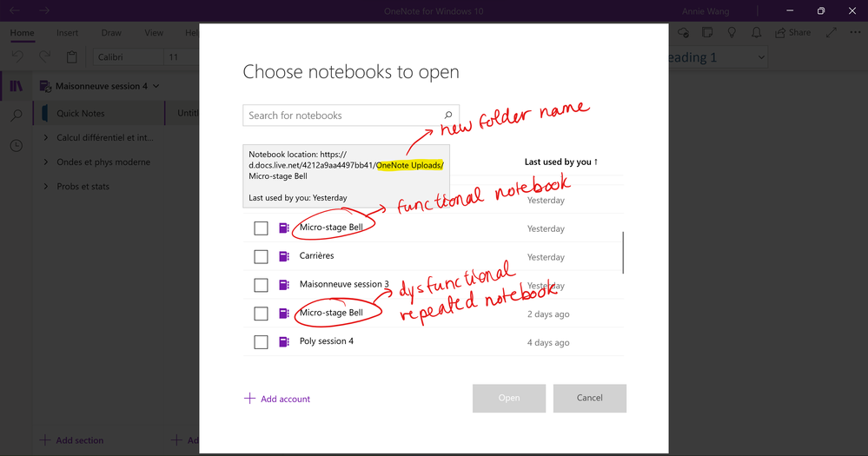868x456 pixels.
Task: Open recent notes clock icon
Action: [17, 146]
